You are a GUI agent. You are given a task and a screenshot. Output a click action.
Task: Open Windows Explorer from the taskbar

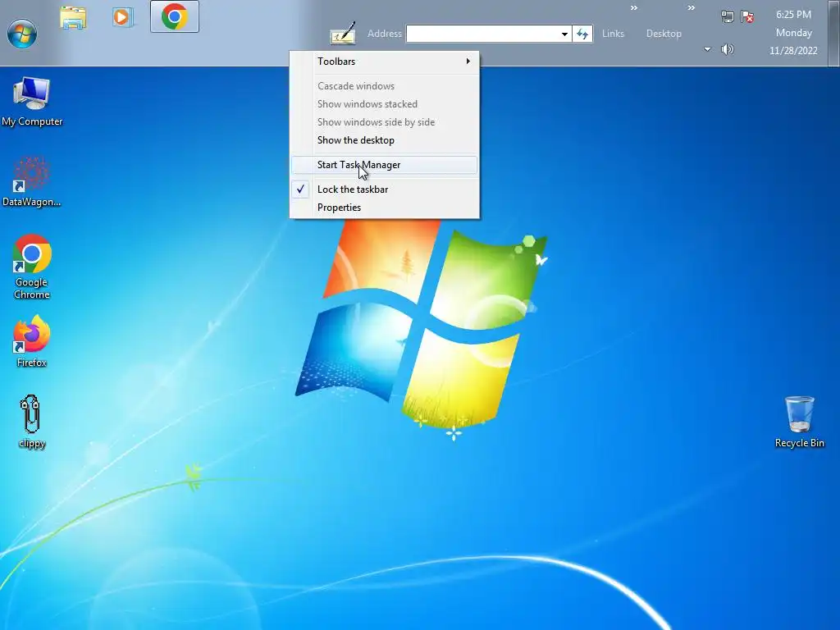tap(73, 18)
